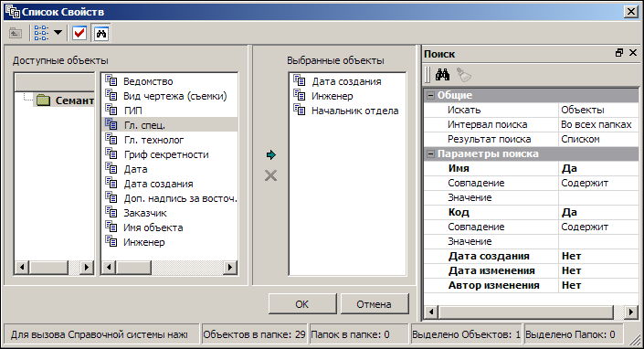Select the Семант folder in the tree
The width and height of the screenshot is (644, 349).
(x=65, y=100)
